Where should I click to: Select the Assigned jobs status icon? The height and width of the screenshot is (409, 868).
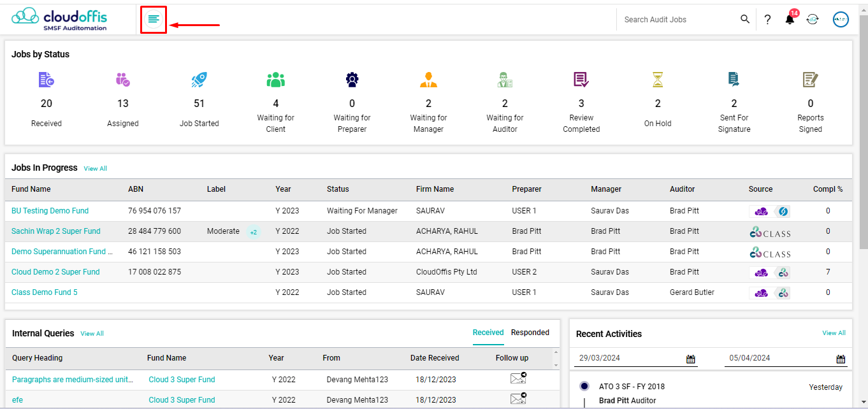[x=123, y=80]
